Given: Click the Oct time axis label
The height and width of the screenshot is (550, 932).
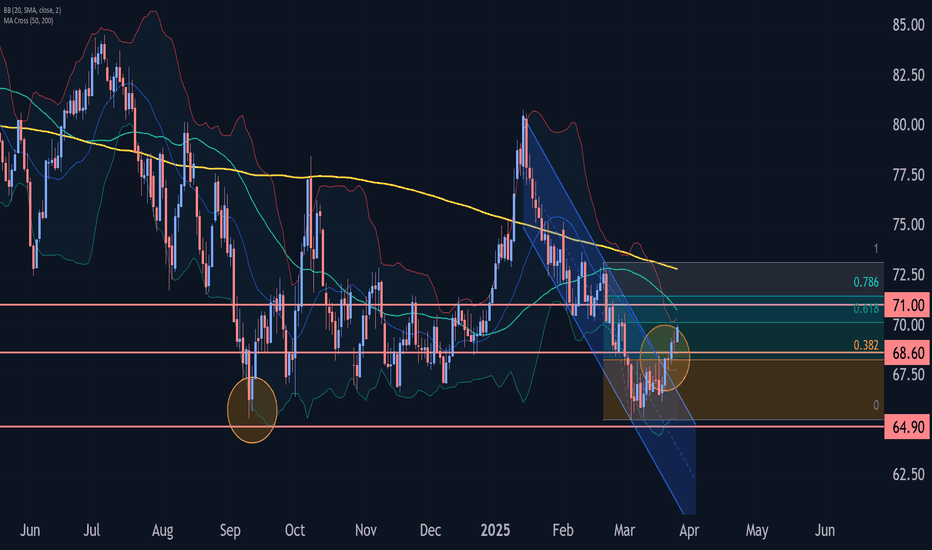Looking at the screenshot, I should click(295, 530).
